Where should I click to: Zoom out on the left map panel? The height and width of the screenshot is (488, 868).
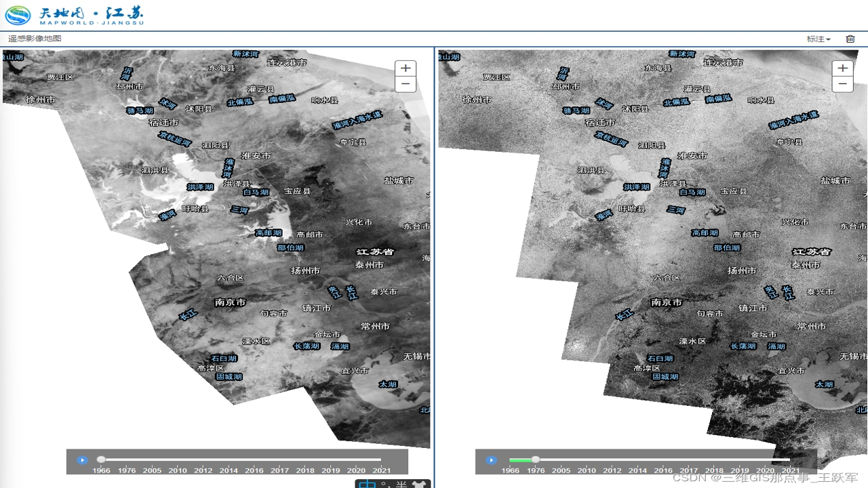point(406,84)
